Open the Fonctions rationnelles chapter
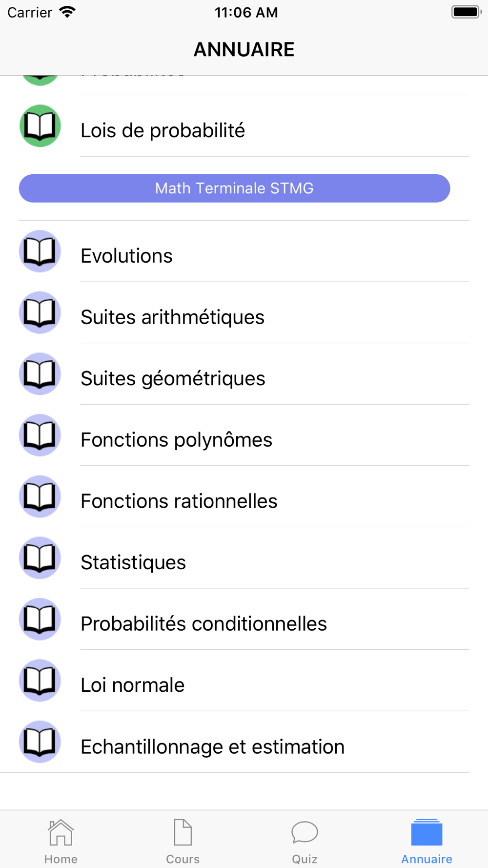The width and height of the screenshot is (488, 868). 244,496
